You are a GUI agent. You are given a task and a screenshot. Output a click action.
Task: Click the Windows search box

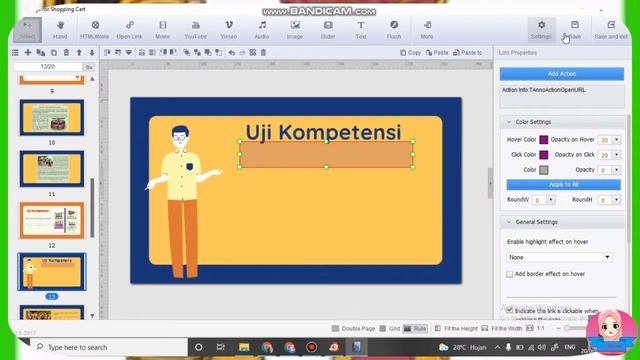point(109,347)
